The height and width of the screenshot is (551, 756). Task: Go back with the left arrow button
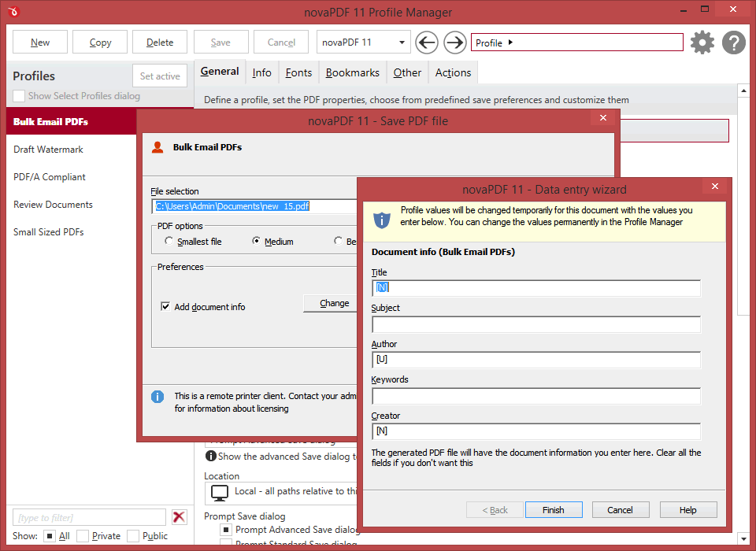[427, 43]
